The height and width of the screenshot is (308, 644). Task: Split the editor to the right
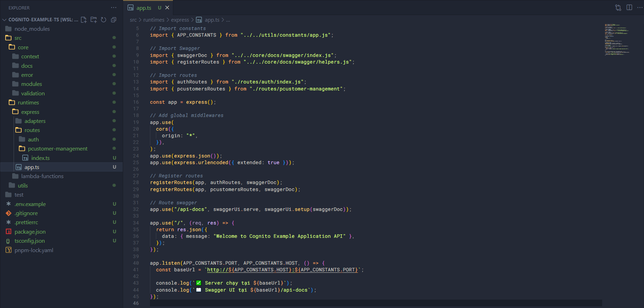click(629, 8)
